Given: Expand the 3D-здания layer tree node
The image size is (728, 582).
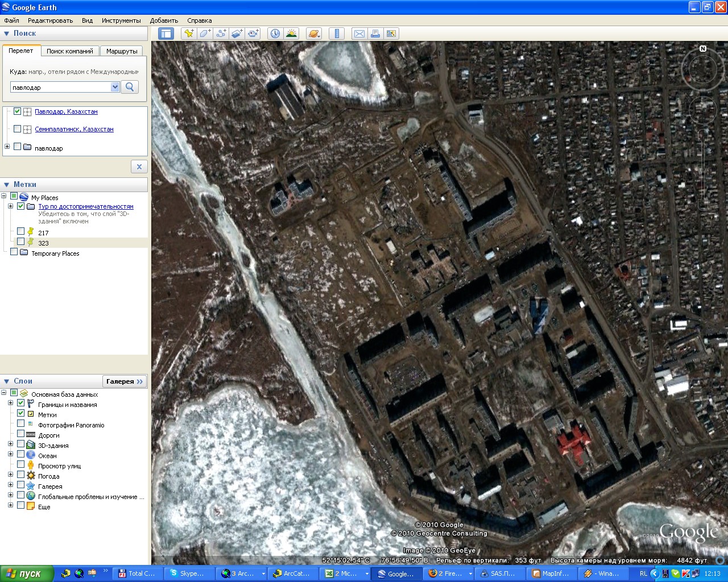Looking at the screenshot, I should tap(10, 444).
